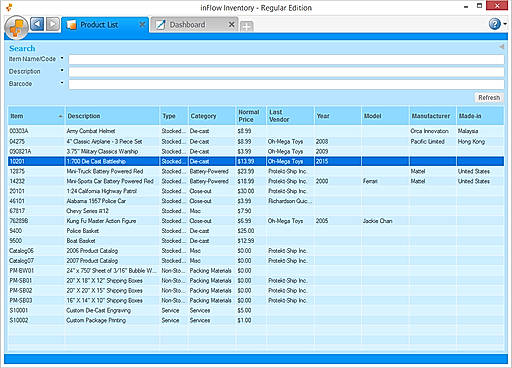Click Kung Fu Master Action Figure description
The width and height of the screenshot is (512, 368).
click(101, 221)
